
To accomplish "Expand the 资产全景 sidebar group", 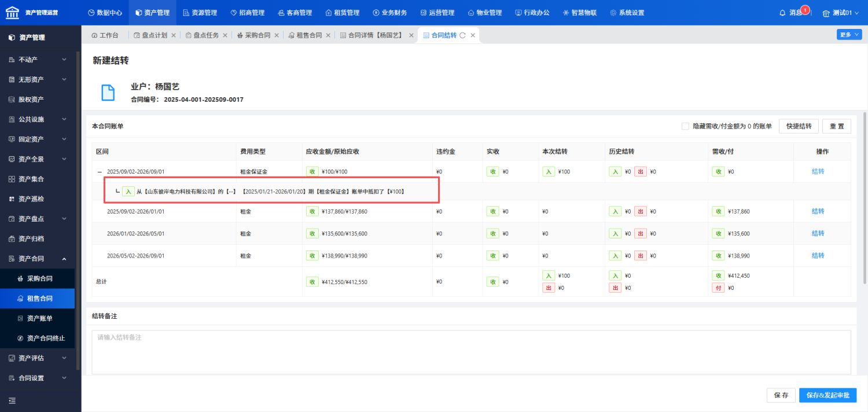I will [x=38, y=159].
